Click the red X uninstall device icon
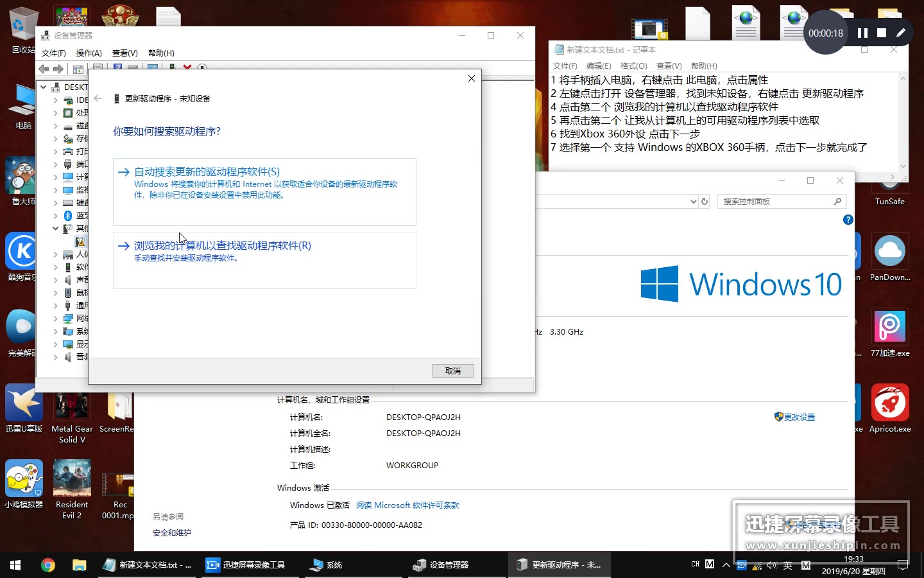Viewport: 924px width, 578px height. point(187,67)
